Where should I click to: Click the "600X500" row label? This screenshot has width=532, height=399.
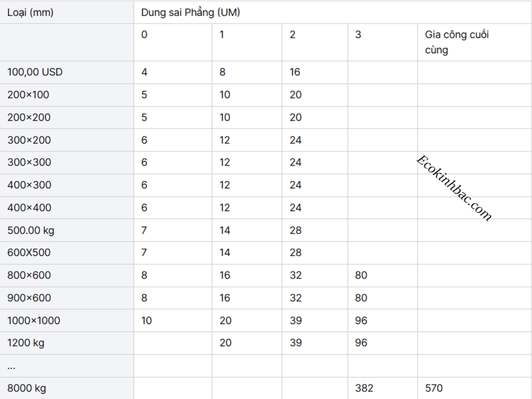tap(29, 253)
